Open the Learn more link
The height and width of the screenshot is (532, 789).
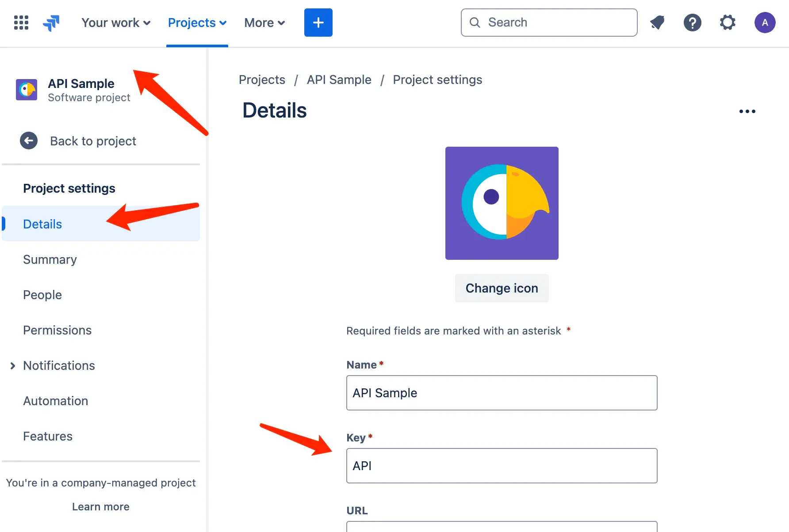coord(100,506)
